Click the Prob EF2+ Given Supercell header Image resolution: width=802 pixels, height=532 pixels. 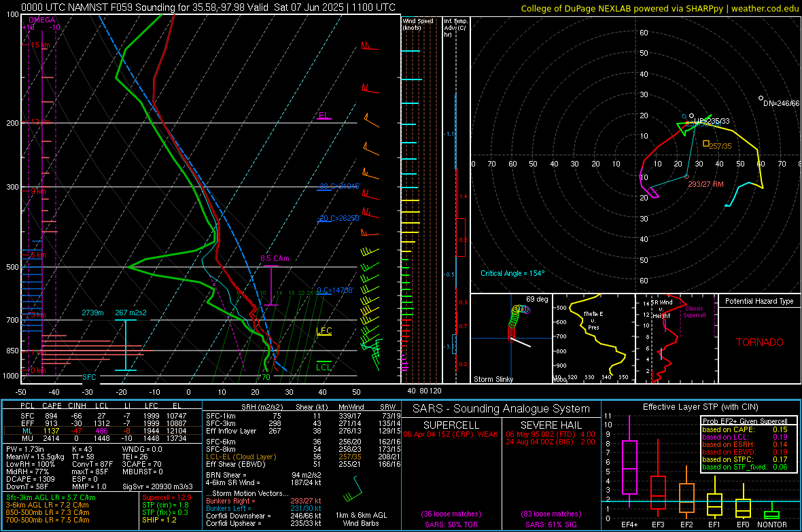coord(745,421)
